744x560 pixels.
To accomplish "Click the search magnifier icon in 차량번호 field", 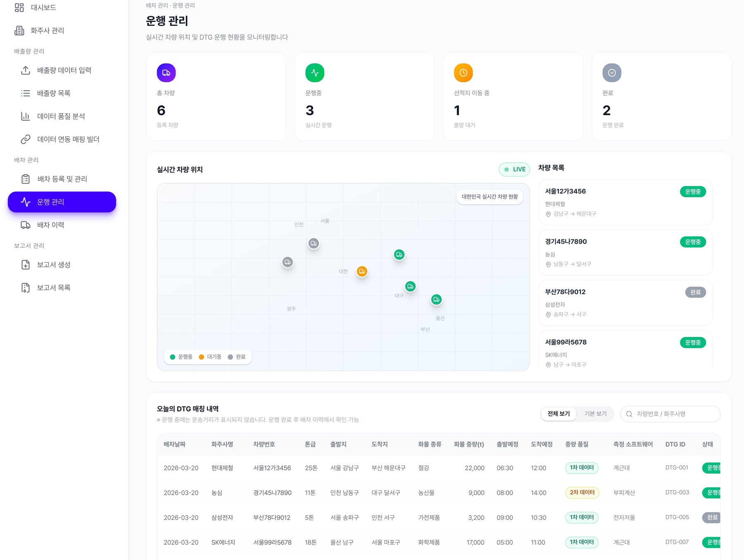I will [629, 414].
